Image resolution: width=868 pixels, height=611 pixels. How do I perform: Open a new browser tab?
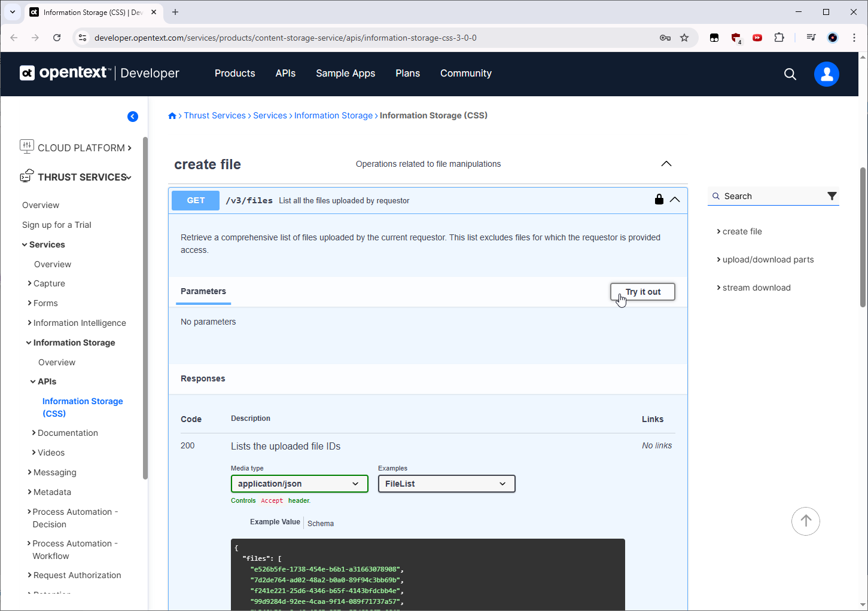point(175,12)
